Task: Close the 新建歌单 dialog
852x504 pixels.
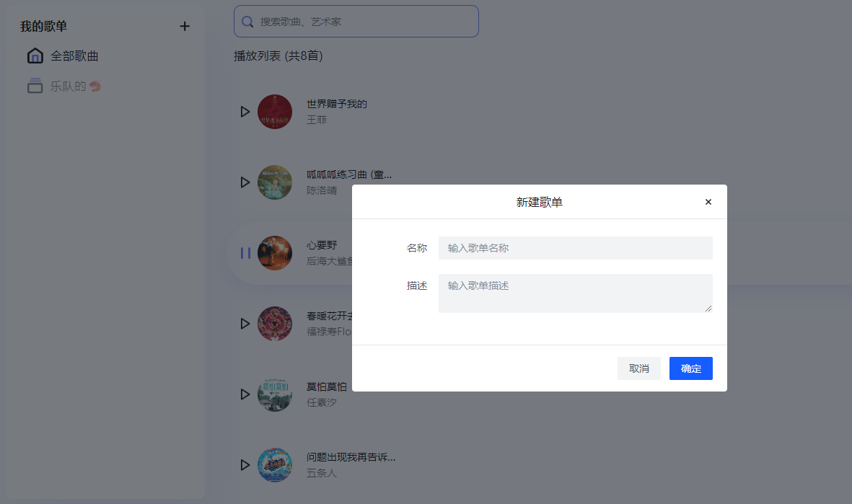Action: [708, 202]
